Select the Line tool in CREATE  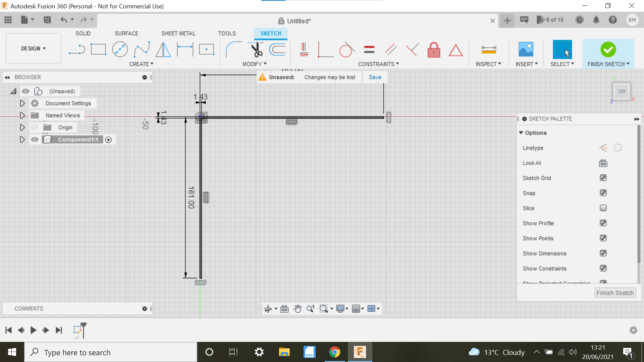(x=76, y=50)
